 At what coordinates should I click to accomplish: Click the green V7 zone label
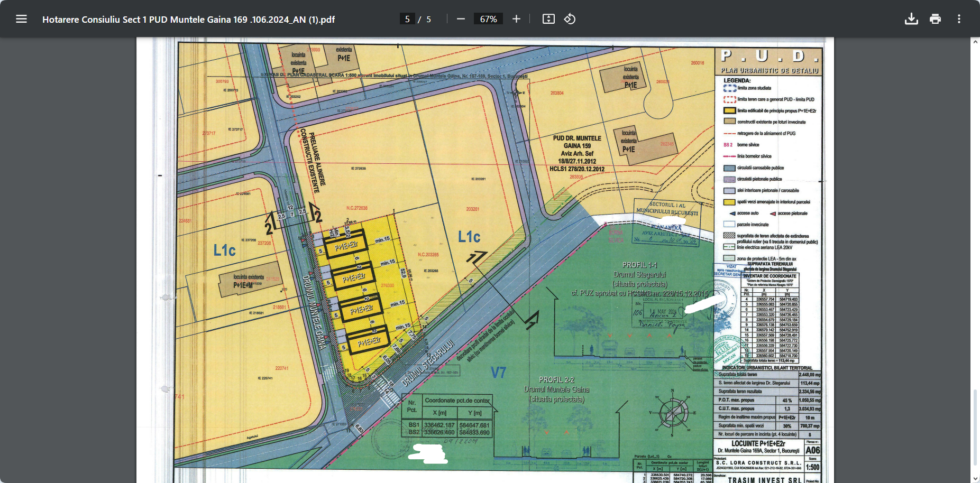coord(498,373)
